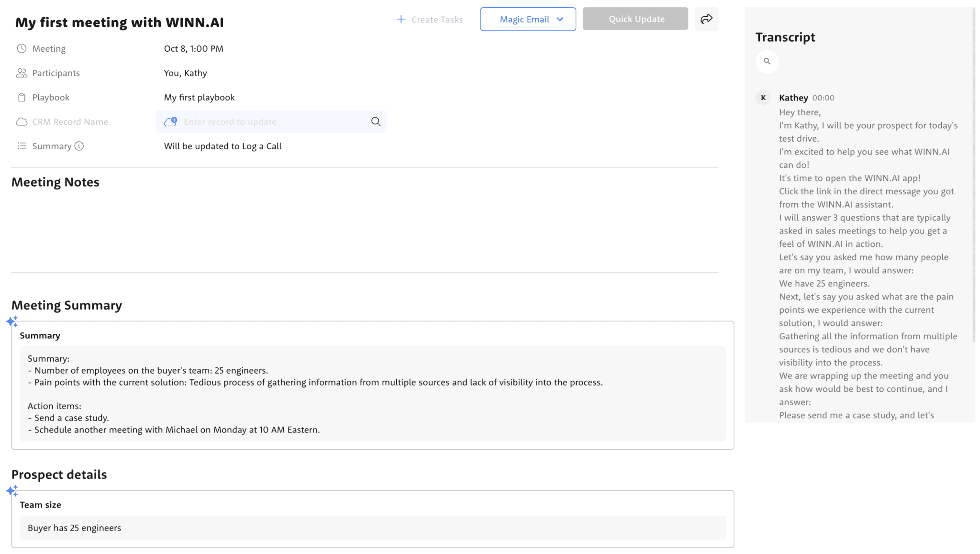Click the Meeting clock icon
Image resolution: width=980 pixels, height=554 pixels.
(x=22, y=48)
